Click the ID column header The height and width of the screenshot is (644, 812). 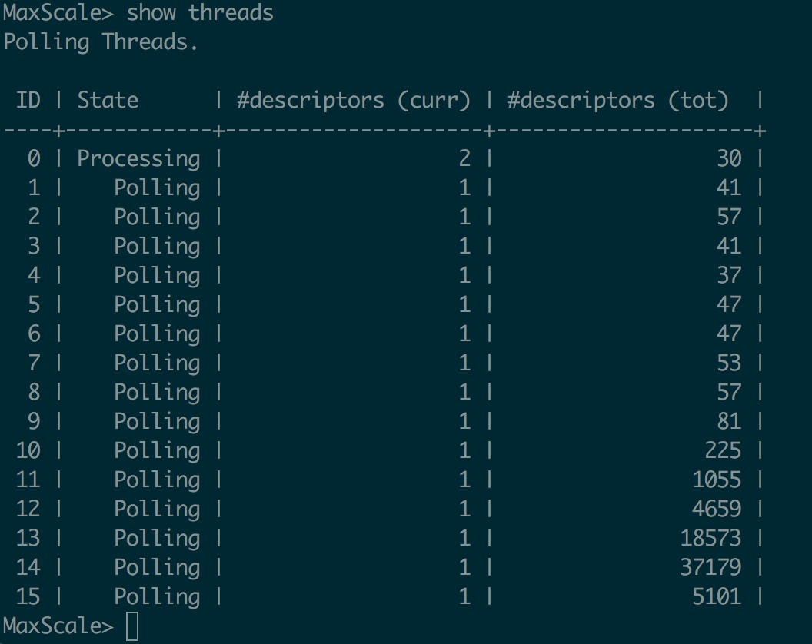click(x=28, y=100)
